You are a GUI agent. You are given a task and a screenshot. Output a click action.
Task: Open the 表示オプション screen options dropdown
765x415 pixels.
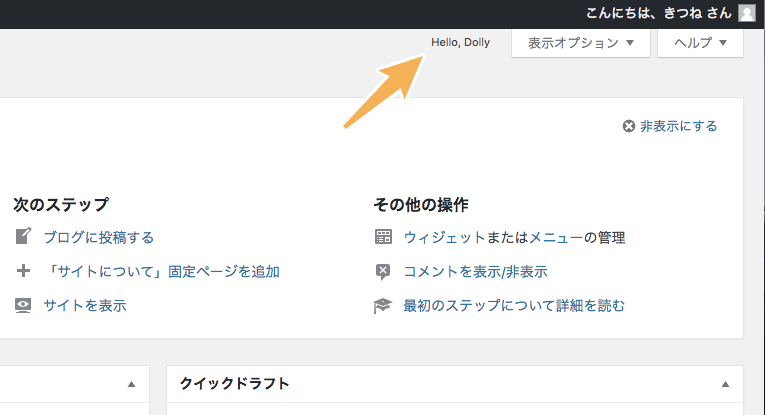tap(581, 43)
